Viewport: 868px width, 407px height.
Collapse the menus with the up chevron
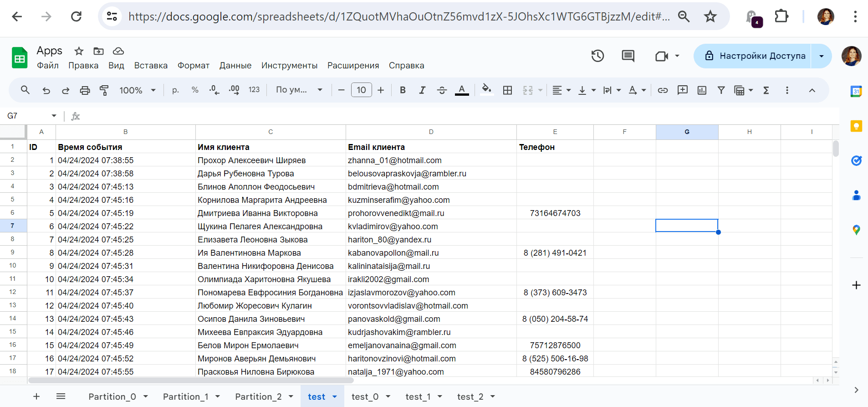[x=812, y=90]
